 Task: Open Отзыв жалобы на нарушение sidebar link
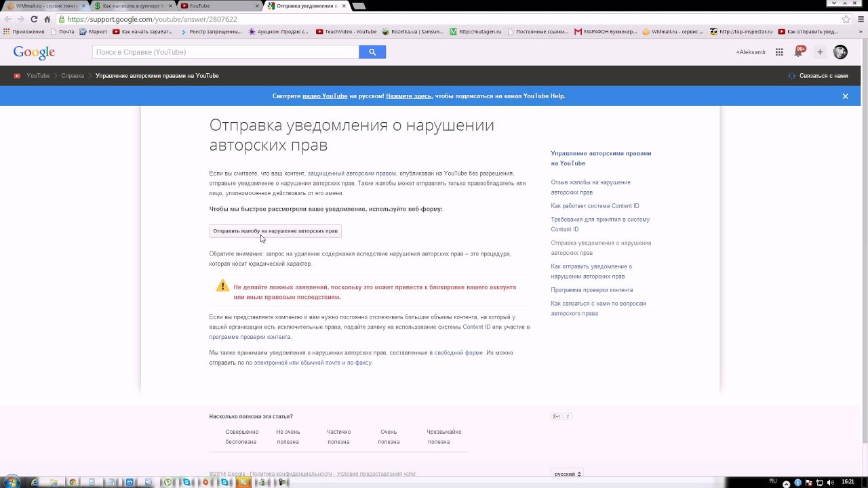pyautogui.click(x=591, y=188)
